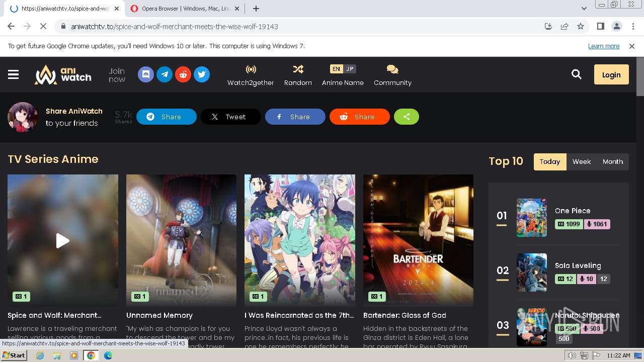Screen dimensions: 644x362
Task: Open the Chrome three-dot menu
Action: pyautogui.click(x=632, y=26)
